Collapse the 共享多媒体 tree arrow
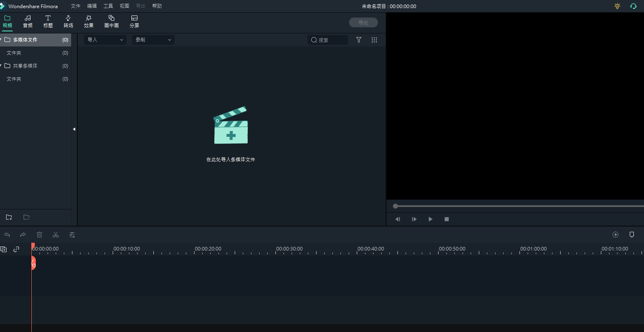The height and width of the screenshot is (332, 644). click(x=1, y=66)
